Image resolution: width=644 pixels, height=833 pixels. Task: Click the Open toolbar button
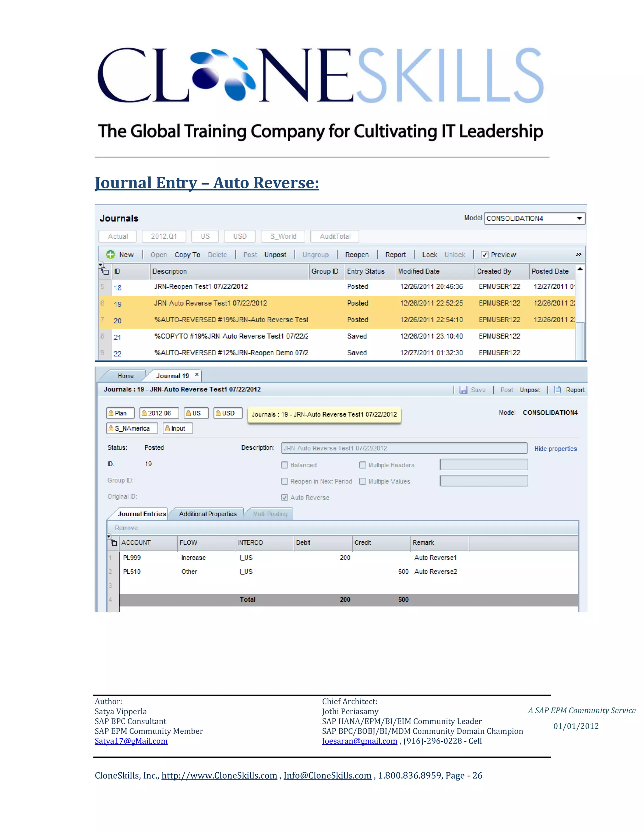(159, 255)
